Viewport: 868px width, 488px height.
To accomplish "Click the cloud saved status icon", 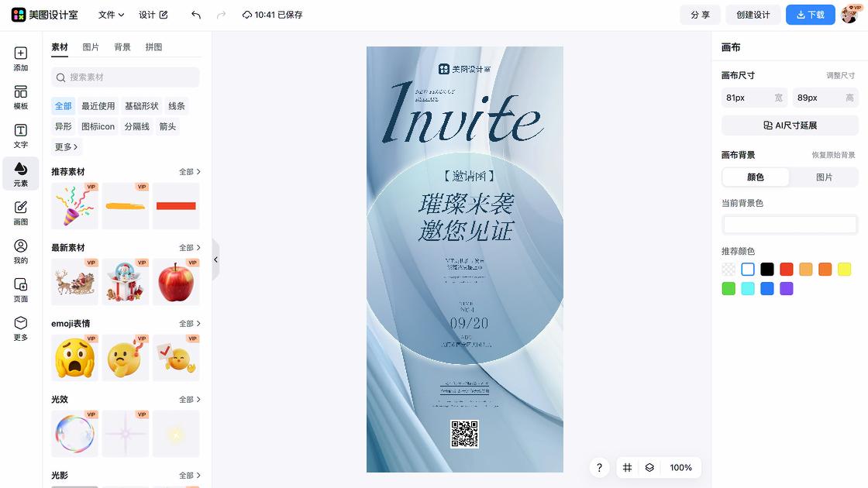I will [247, 15].
